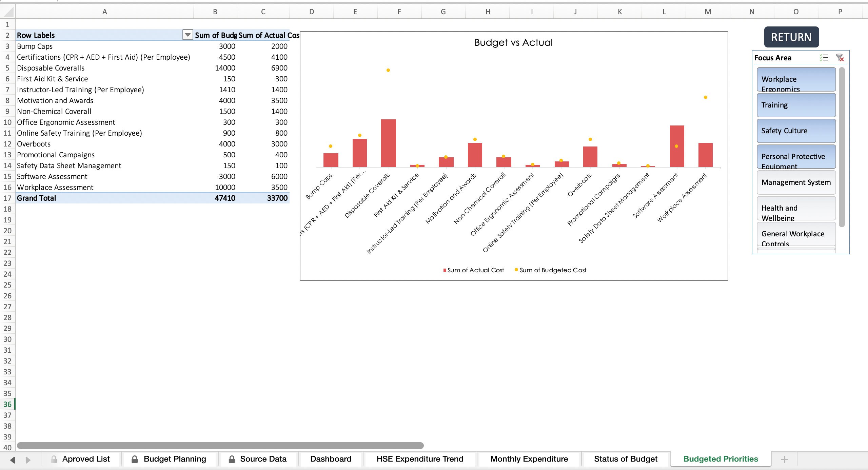The image size is (868, 470).
Task: Click the next sheet navigation arrow
Action: click(28, 460)
